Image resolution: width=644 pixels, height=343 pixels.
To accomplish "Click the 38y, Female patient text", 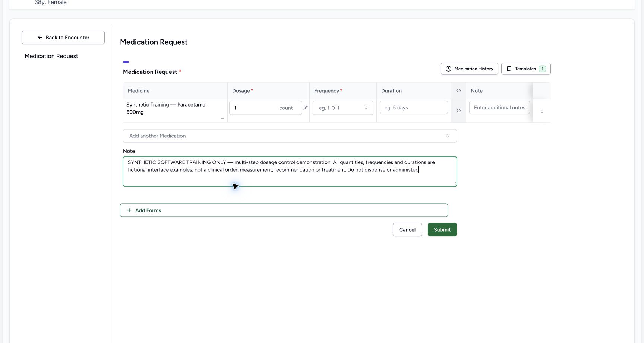I will coord(51,3).
